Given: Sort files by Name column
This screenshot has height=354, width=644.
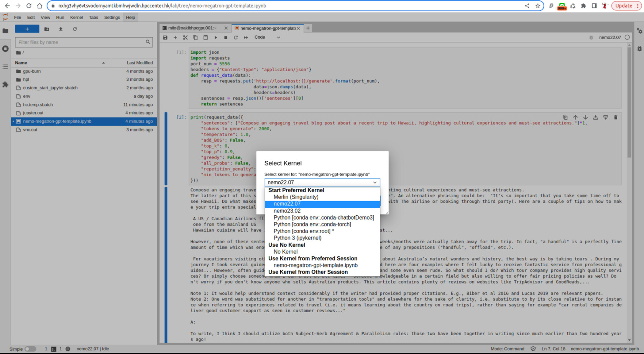Looking at the screenshot, I should pos(61,63).
